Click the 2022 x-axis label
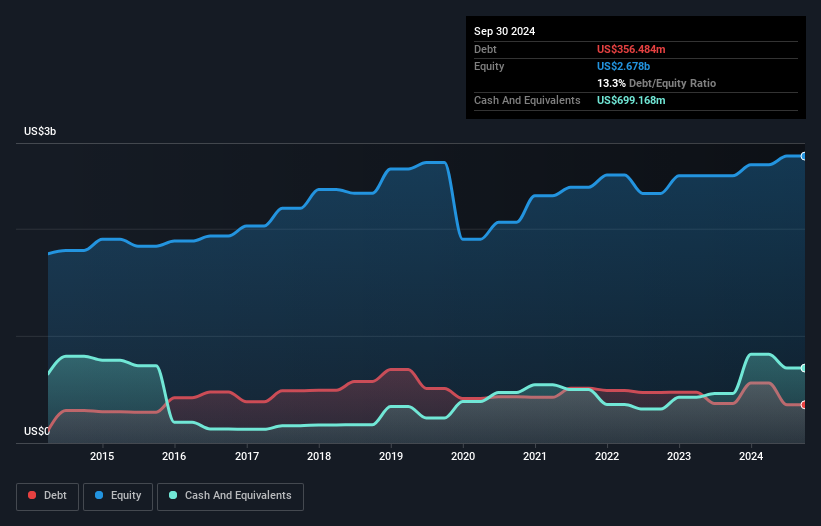Image resolution: width=821 pixels, height=526 pixels. (607, 456)
